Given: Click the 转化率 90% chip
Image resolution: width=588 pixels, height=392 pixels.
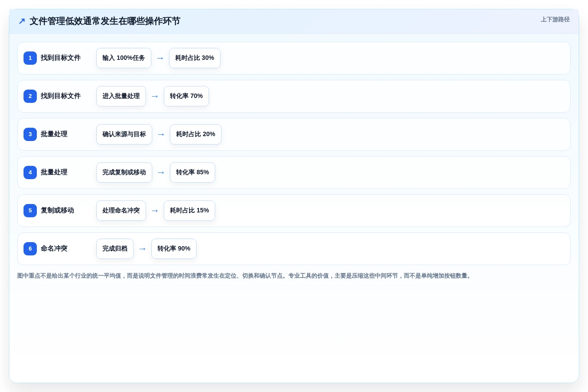Looking at the screenshot, I should (174, 249).
